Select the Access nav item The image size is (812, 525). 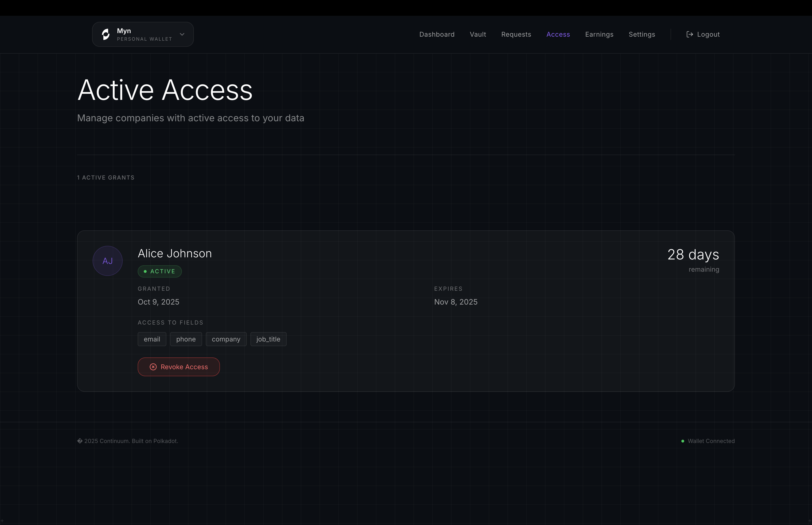tap(558, 35)
